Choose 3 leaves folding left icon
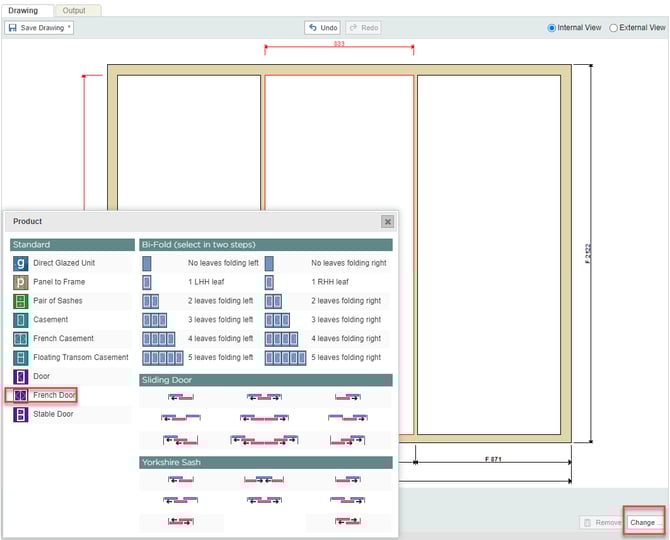 tap(154, 320)
